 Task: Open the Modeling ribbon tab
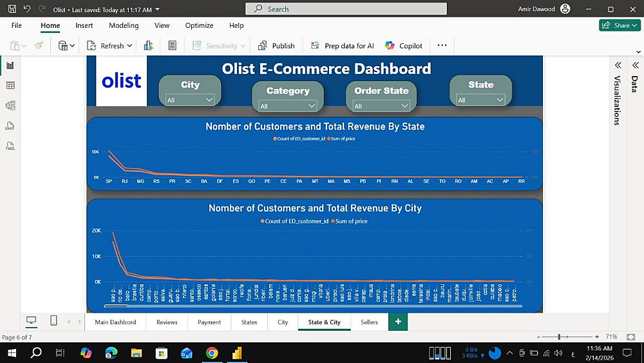(124, 25)
